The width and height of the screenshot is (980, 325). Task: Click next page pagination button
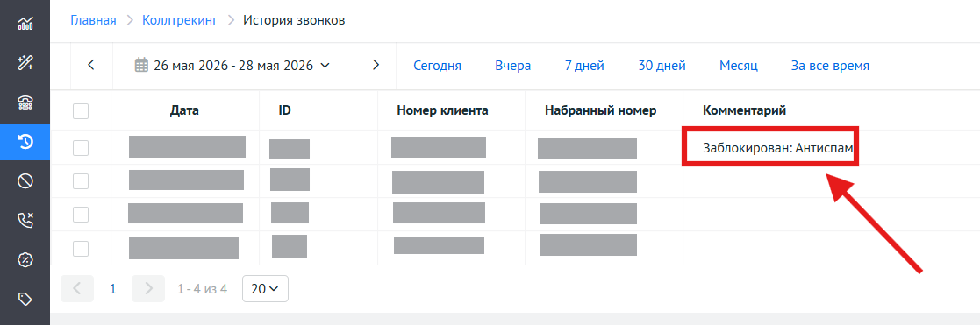149,288
